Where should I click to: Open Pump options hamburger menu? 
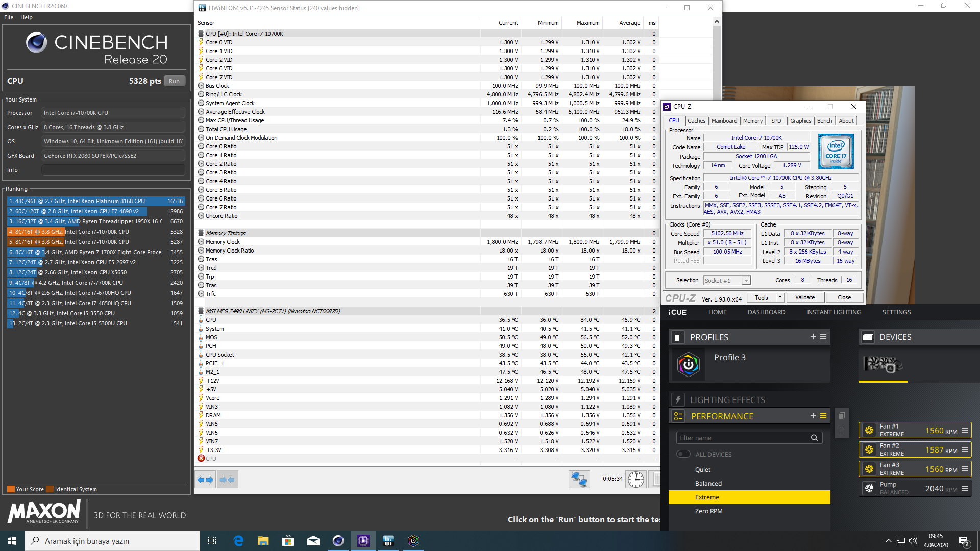click(x=965, y=488)
